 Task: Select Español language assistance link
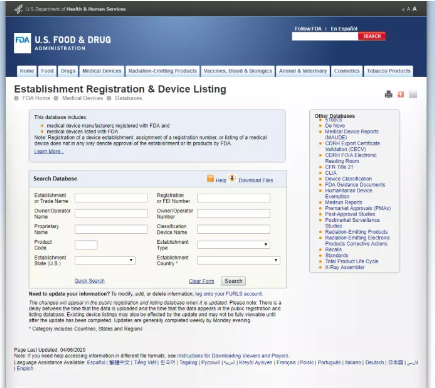click(96, 362)
